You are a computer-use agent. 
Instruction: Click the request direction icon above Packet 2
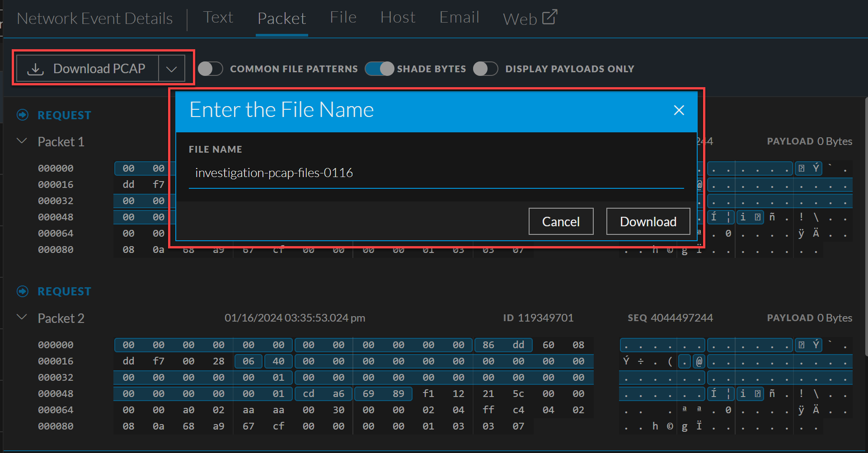(x=23, y=291)
